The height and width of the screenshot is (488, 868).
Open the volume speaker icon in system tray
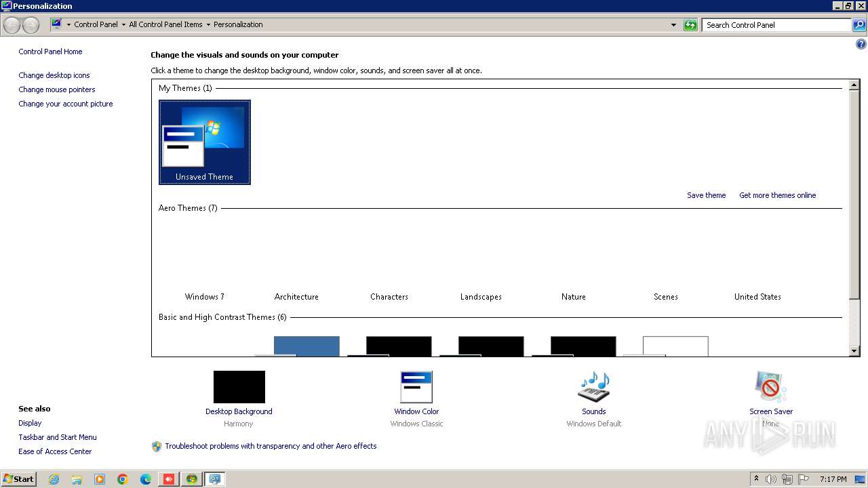pyautogui.click(x=771, y=479)
